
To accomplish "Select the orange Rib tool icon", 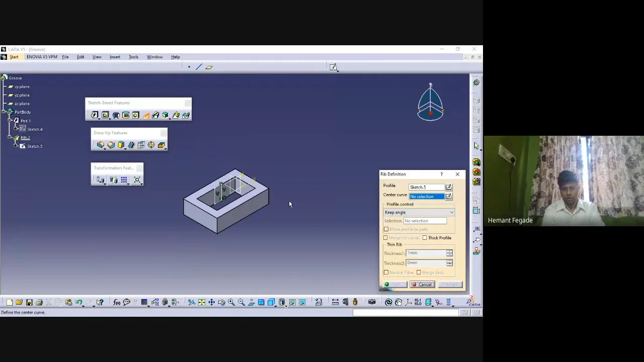I will (x=146, y=115).
